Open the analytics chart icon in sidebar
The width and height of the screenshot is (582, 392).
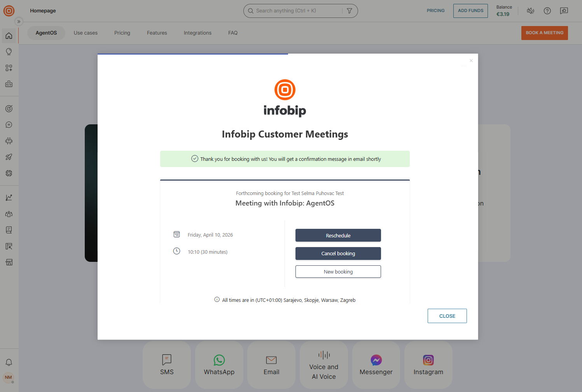(9, 197)
